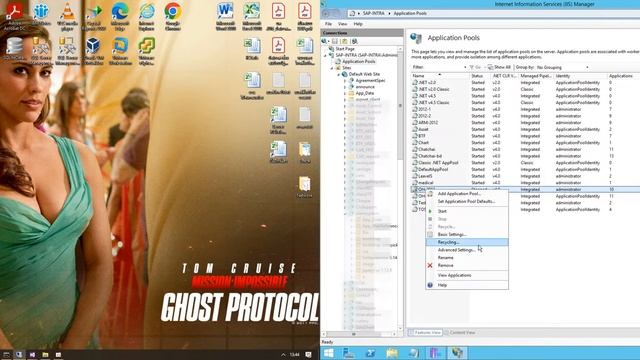Expand the announce tree node
Viewport: 640px width, 360px height.
pyautogui.click(x=345, y=87)
